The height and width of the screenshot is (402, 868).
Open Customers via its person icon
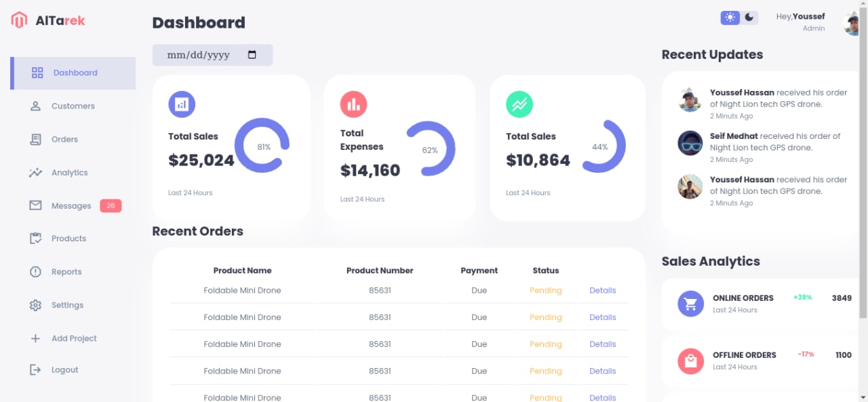point(35,106)
